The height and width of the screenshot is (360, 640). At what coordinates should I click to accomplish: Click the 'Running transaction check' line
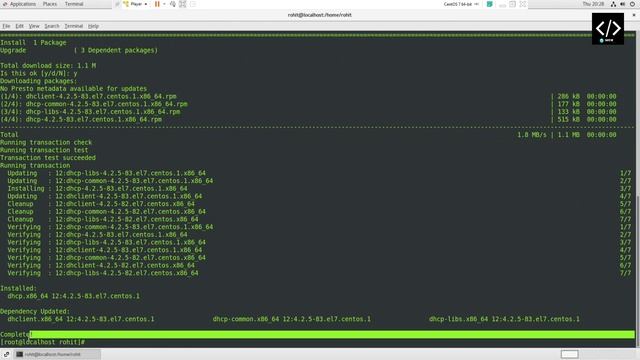pos(46,142)
